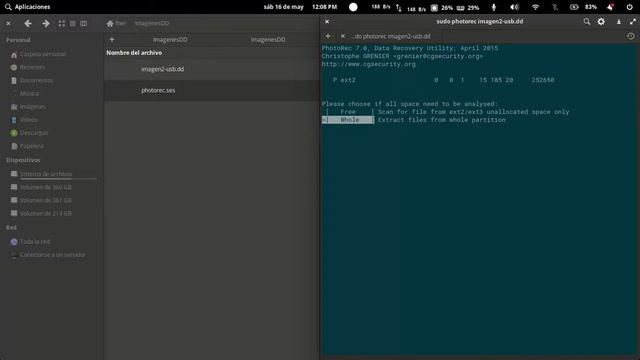Click the Free option in PhotoRec
Screen dimensions: 640x360
(349, 112)
